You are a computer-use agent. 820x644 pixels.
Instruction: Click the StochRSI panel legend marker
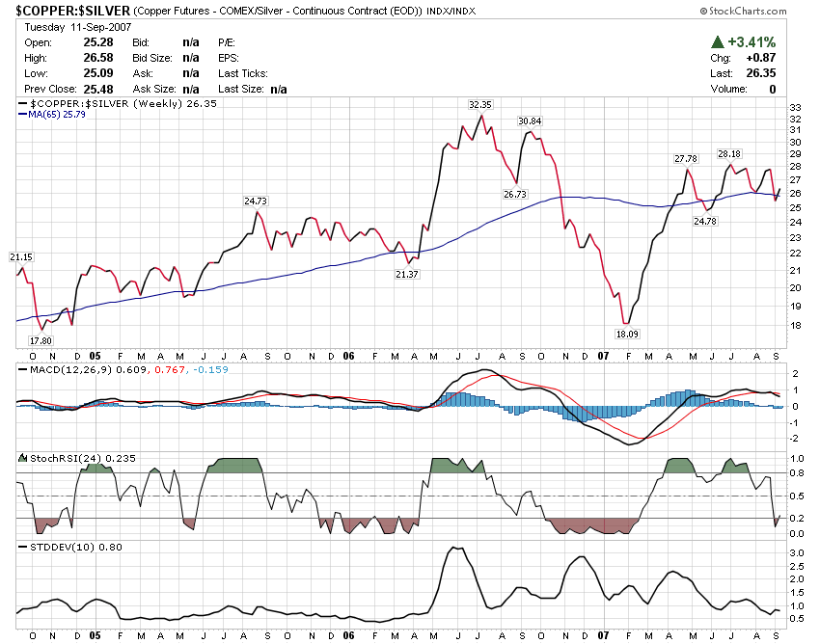(21, 456)
